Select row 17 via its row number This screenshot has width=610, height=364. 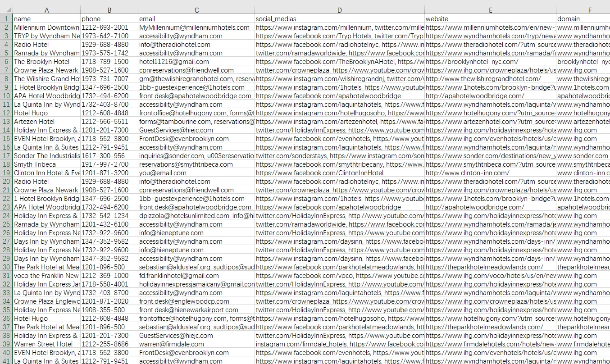pos(6,156)
